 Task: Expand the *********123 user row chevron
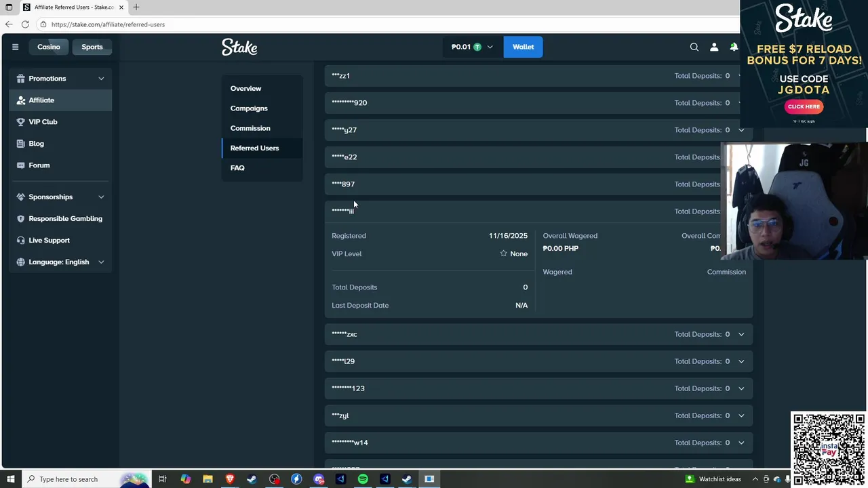[741, 388]
